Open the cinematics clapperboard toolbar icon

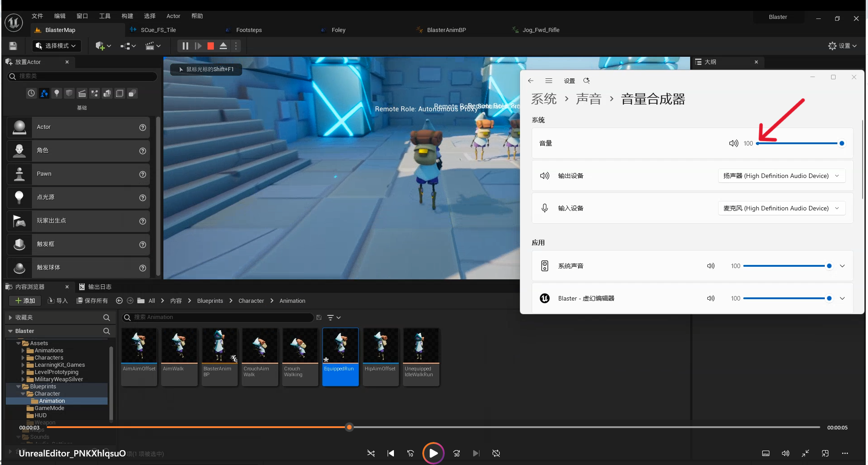coord(153,46)
